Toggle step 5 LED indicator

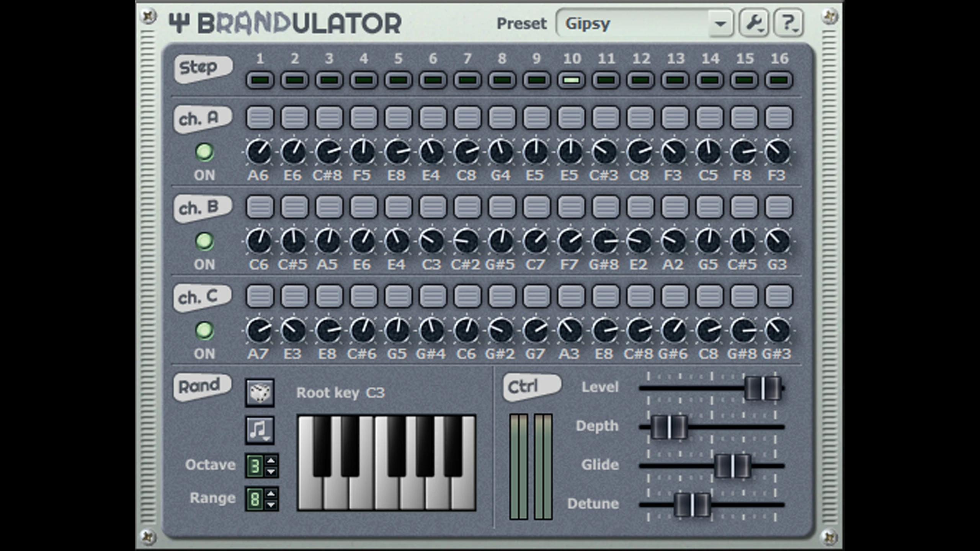pos(398,80)
